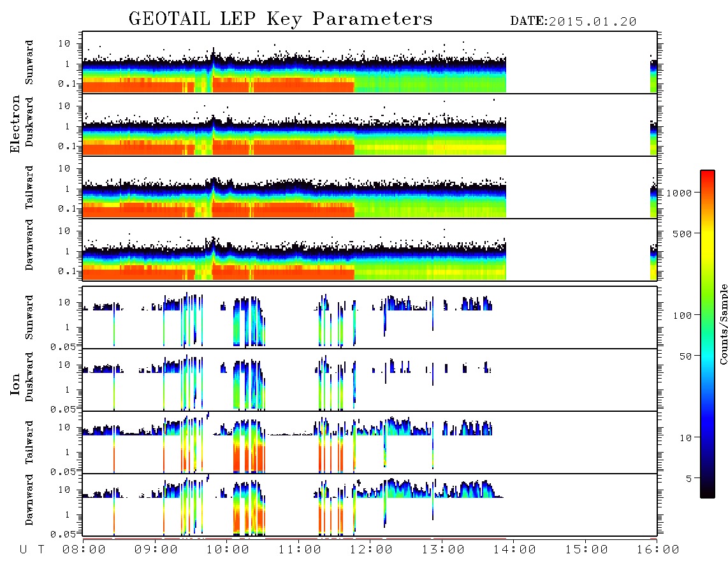Select the '15:00' time tick label
Screen dimensions: 728x561
tap(586, 550)
